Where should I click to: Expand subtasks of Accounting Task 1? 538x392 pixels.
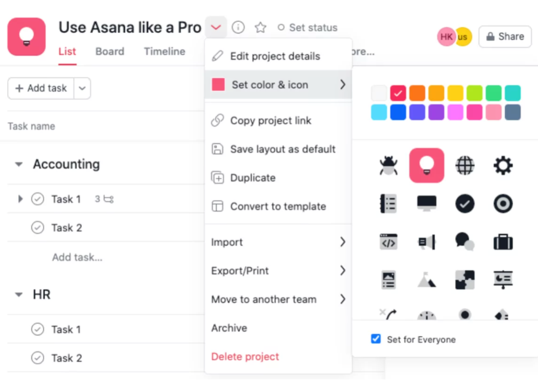(x=20, y=199)
